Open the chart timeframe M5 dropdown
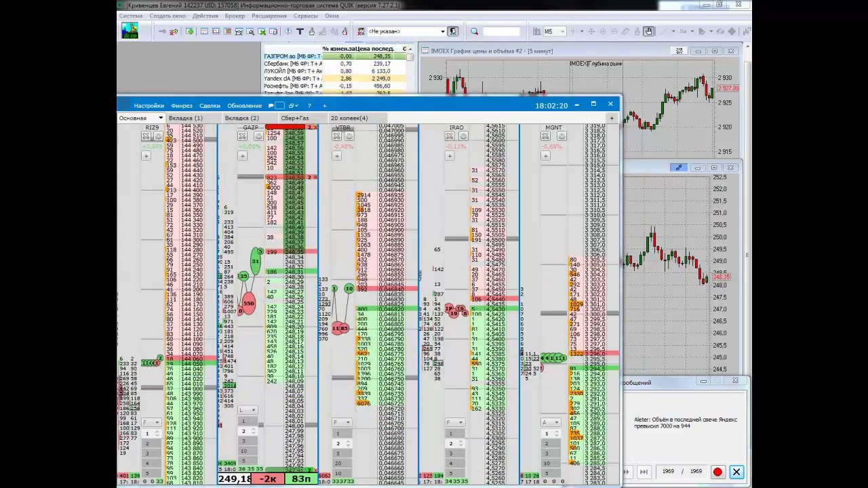868x488 pixels. point(553,31)
